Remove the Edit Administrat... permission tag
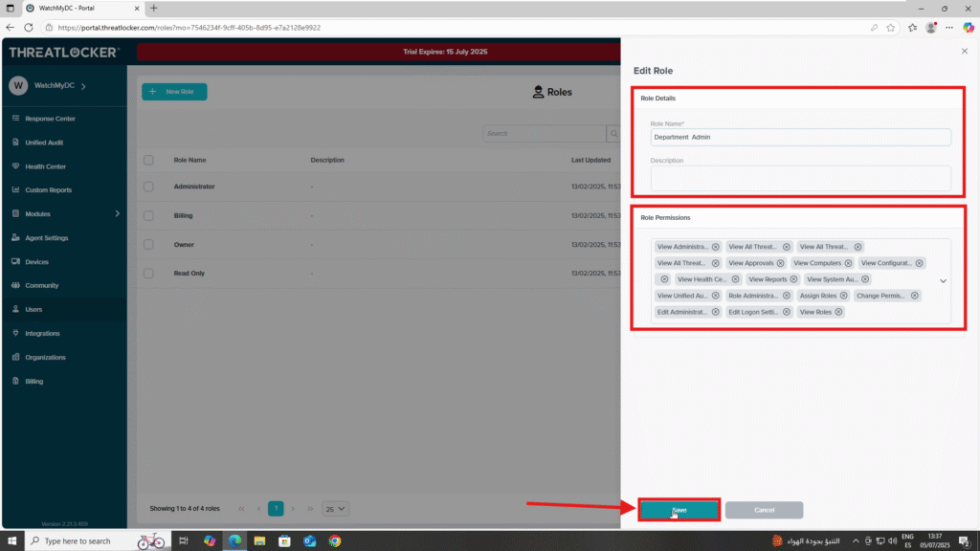Viewport: 980px width, 551px height. [716, 312]
